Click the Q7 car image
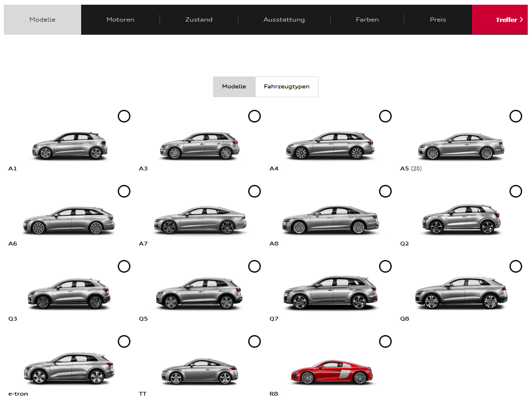The height and width of the screenshot is (413, 532). point(330,293)
